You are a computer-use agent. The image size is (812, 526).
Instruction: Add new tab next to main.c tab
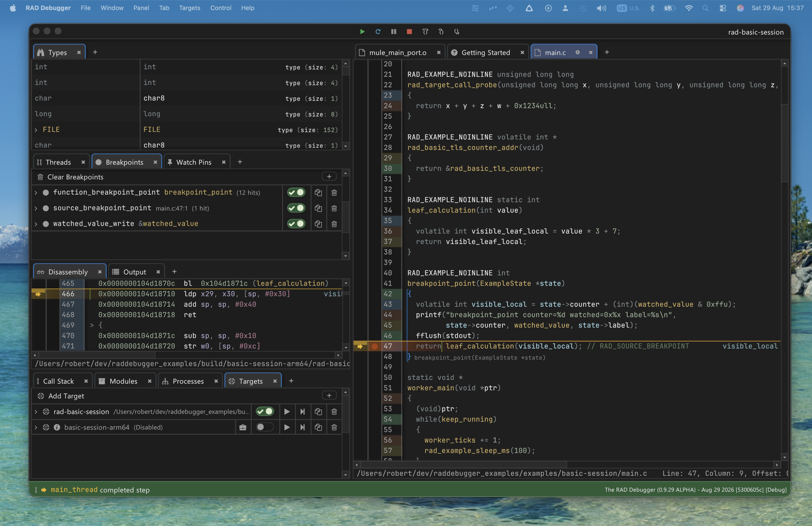[x=607, y=52]
